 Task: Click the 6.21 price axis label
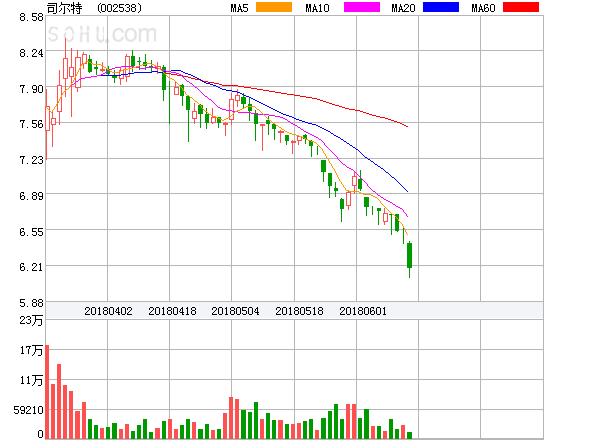coord(31,267)
